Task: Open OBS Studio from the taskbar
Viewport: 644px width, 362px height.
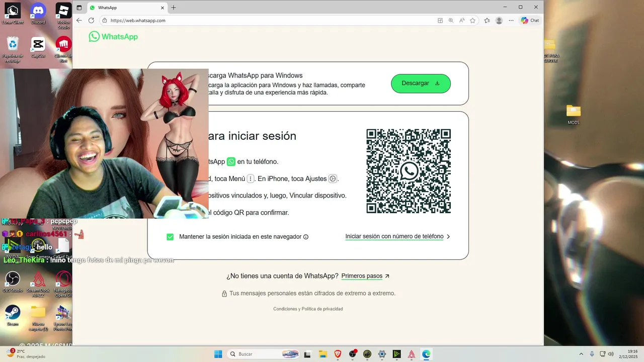Action: click(x=353, y=354)
